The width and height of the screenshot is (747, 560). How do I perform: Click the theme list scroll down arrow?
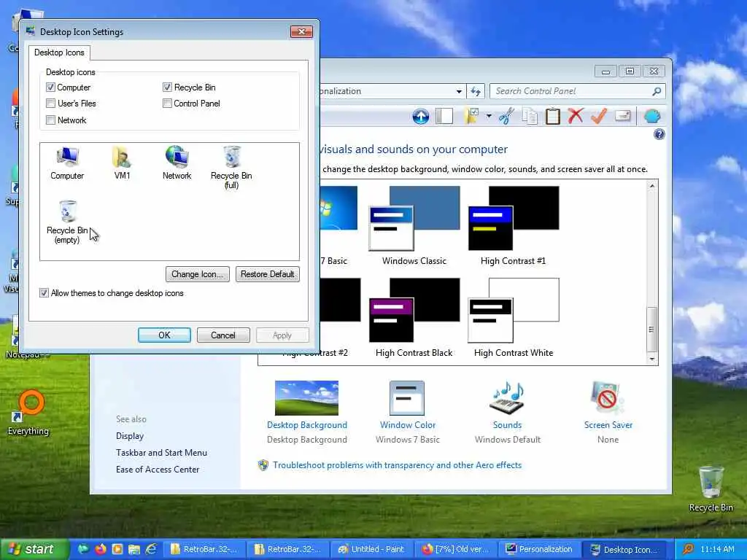point(651,359)
